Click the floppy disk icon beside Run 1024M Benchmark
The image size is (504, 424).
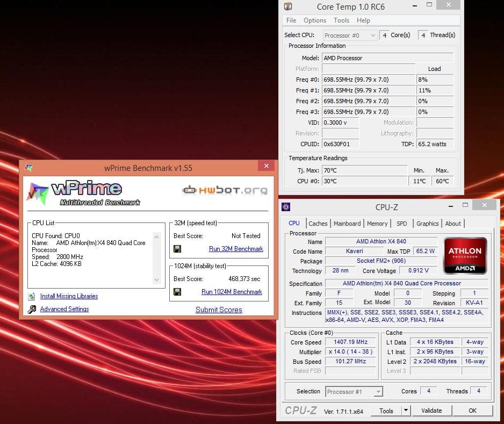tap(177, 292)
